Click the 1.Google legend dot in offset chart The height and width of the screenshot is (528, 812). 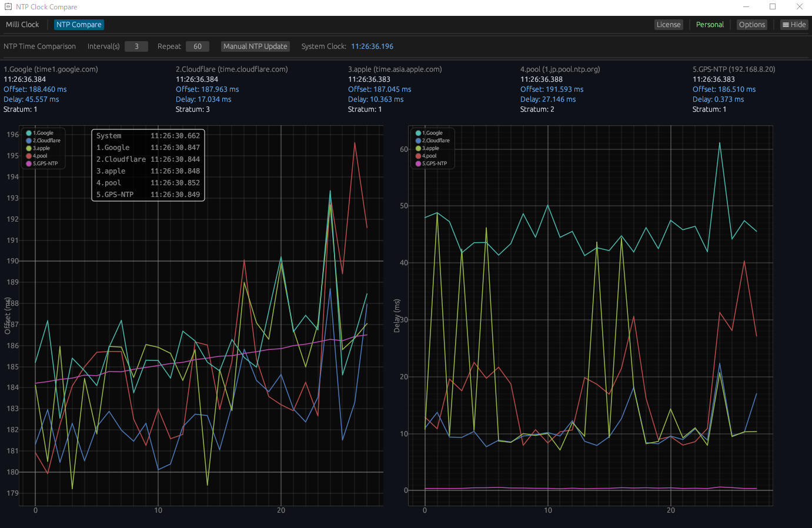point(29,133)
